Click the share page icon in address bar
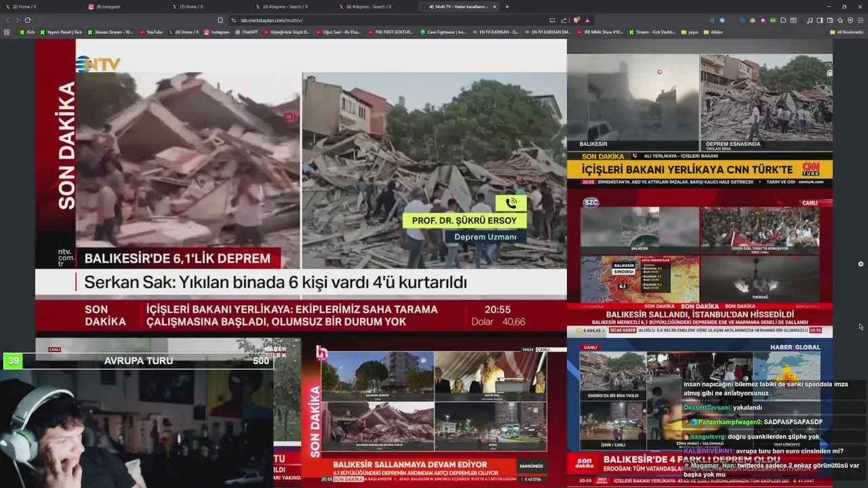 tap(564, 20)
